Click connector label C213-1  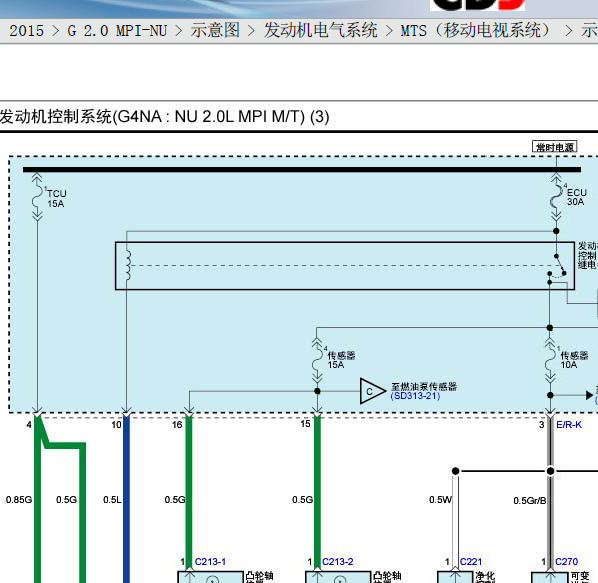pyautogui.click(x=210, y=562)
